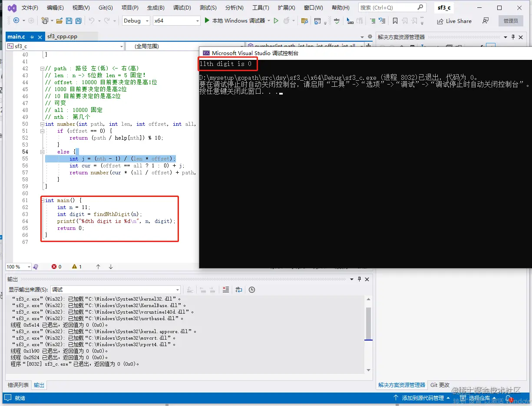Image resolution: width=532 pixels, height=406 pixels.
Task: Select the 输出 tab at bottom
Action: point(39,385)
